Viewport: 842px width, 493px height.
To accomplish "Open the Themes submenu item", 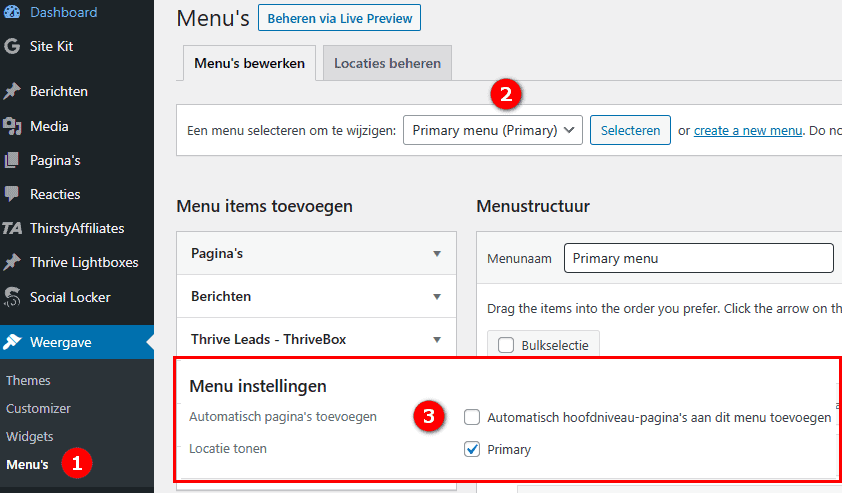I will pyautogui.click(x=28, y=380).
